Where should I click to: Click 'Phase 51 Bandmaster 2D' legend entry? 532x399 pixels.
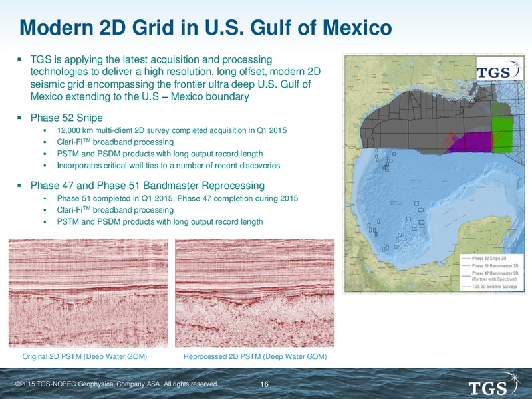click(489, 265)
